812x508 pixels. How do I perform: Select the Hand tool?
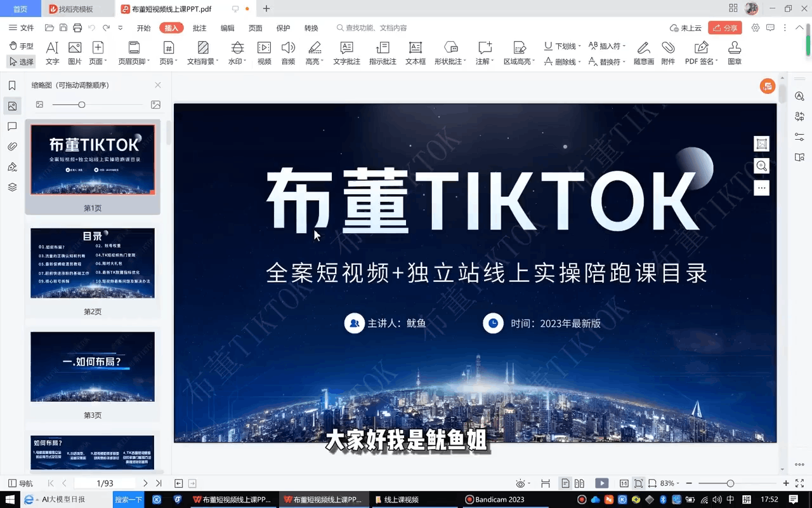click(22, 46)
